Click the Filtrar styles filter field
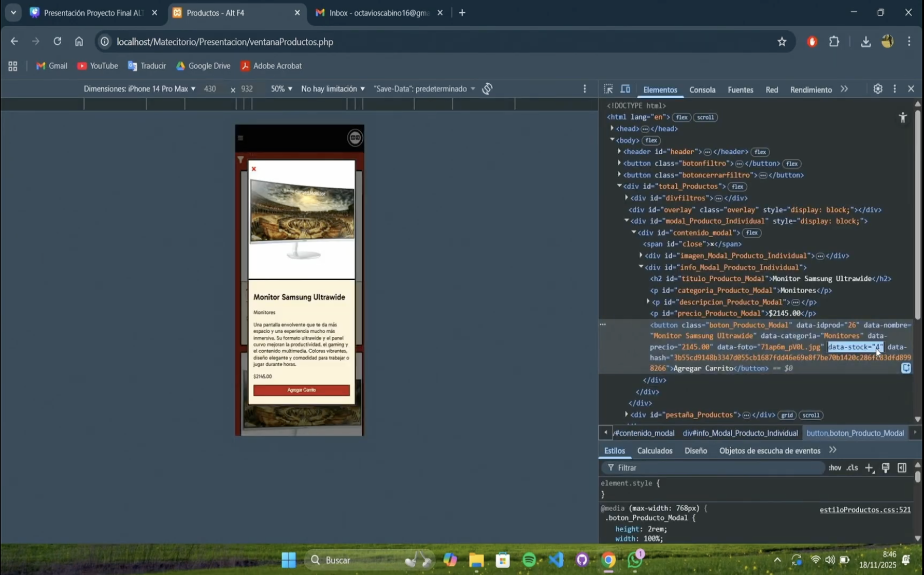Image resolution: width=924 pixels, height=575 pixels. click(714, 468)
